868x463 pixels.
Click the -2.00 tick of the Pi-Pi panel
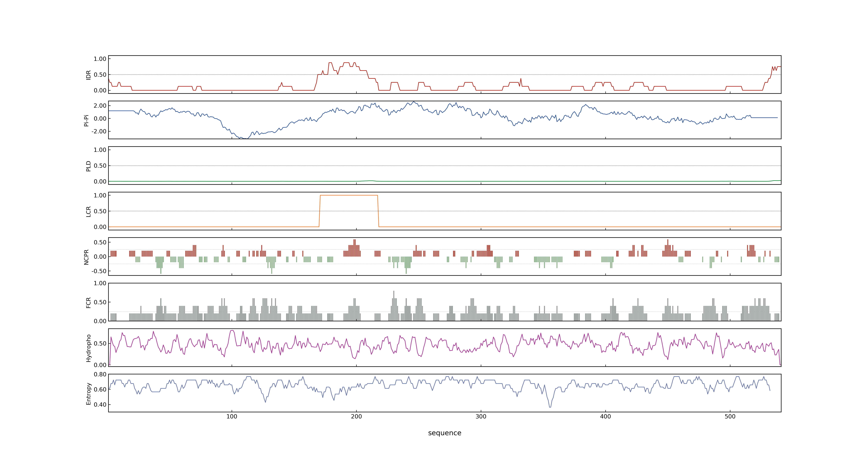pos(99,131)
